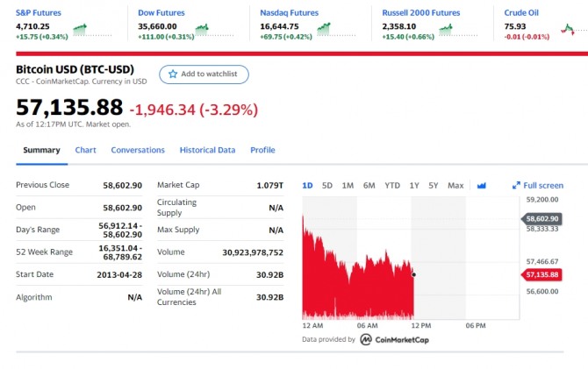The width and height of the screenshot is (588, 369).
Task: Click the star icon in Add to watchlist
Action: [x=173, y=75]
